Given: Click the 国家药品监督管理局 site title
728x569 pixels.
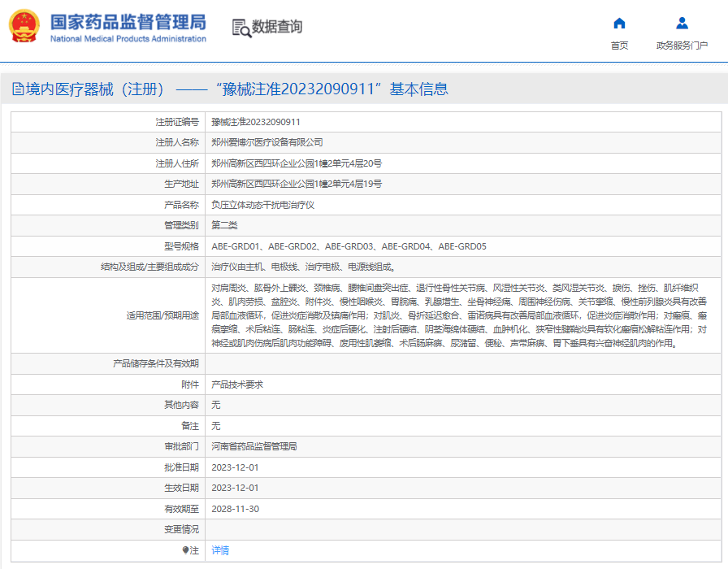Looking at the screenshot, I should (x=128, y=22).
